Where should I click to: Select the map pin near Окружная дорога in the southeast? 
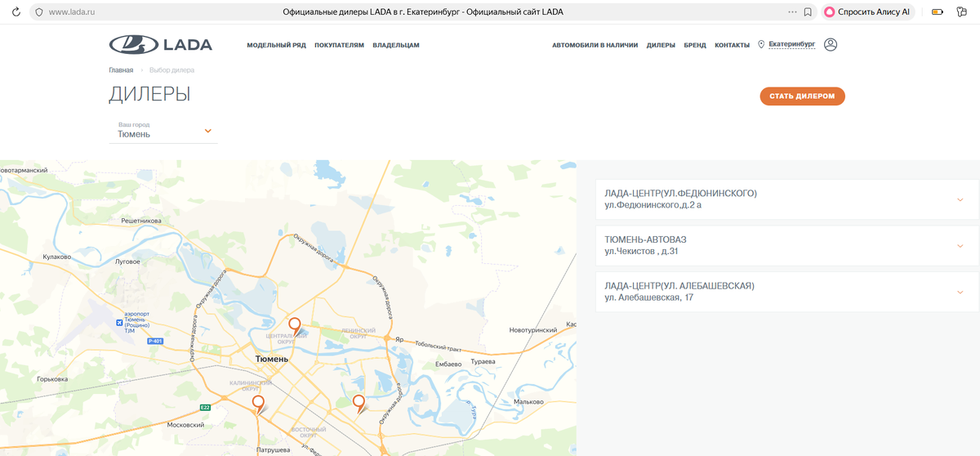click(x=358, y=403)
